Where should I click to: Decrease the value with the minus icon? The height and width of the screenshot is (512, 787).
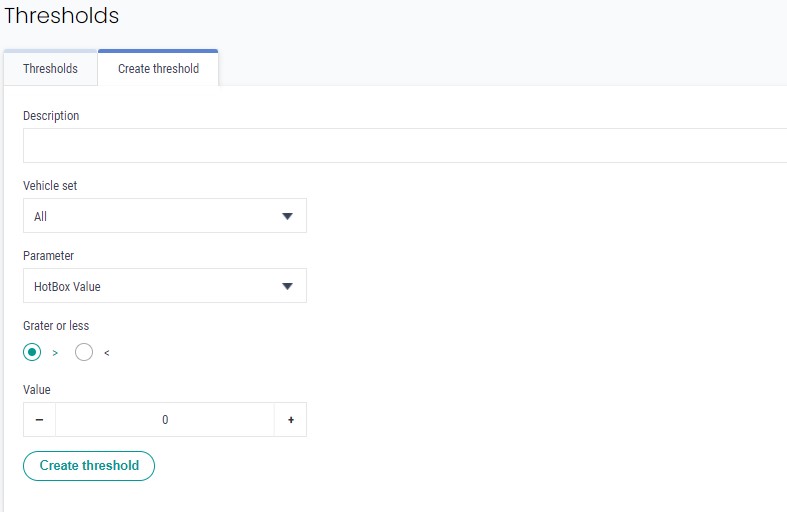click(39, 420)
